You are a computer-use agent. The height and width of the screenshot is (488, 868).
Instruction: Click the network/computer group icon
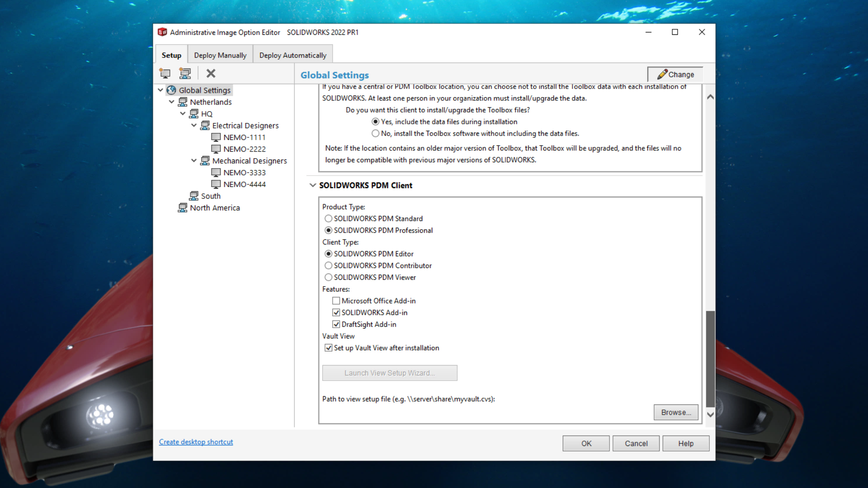pos(185,73)
